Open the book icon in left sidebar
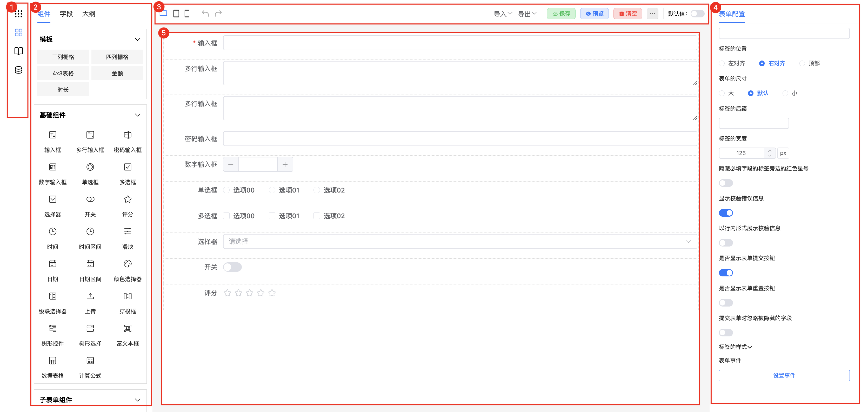 [18, 51]
